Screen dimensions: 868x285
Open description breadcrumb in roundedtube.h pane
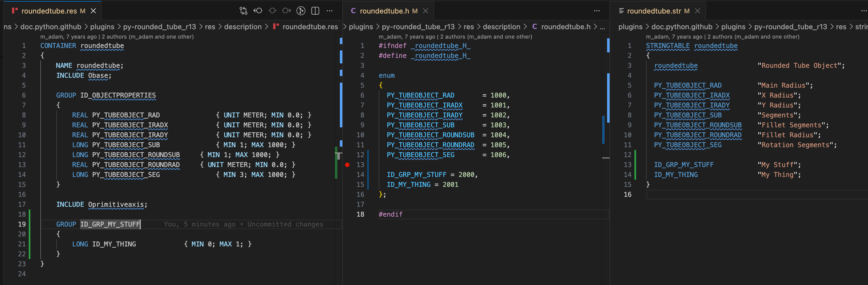(501, 26)
